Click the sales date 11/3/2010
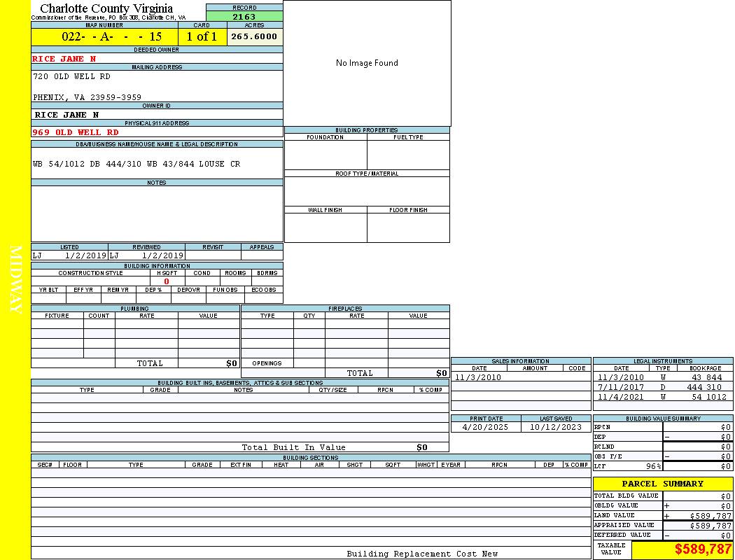The image size is (735, 560). (x=479, y=377)
